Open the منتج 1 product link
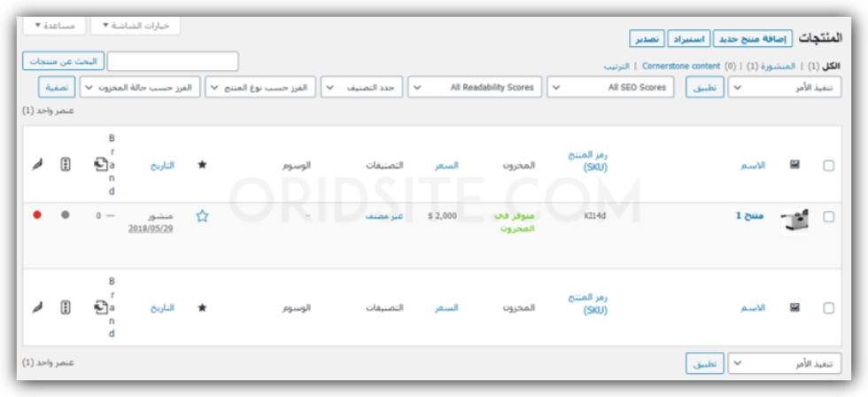The width and height of the screenshot is (868, 397). 750,215
